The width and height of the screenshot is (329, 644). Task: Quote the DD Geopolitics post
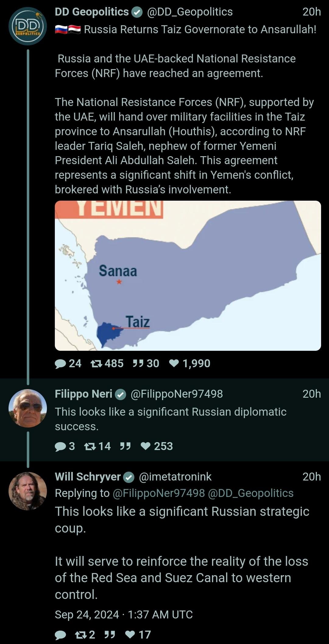(x=138, y=363)
